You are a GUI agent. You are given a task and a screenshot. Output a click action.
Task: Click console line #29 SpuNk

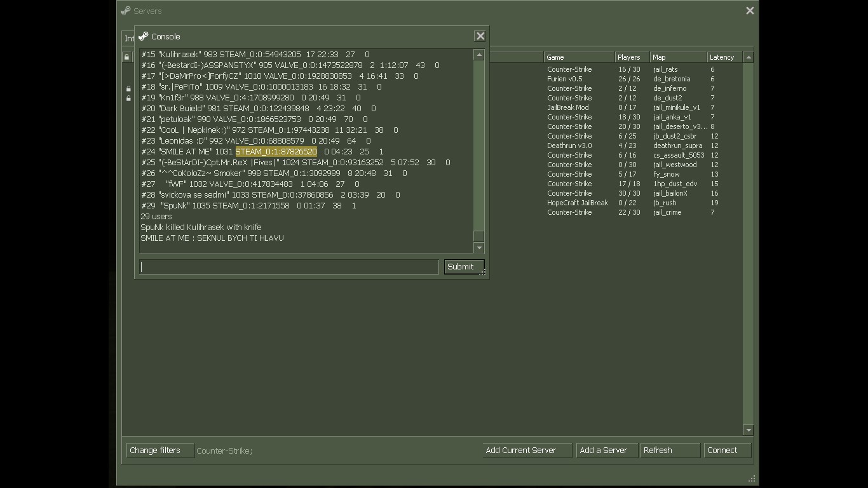pos(248,206)
